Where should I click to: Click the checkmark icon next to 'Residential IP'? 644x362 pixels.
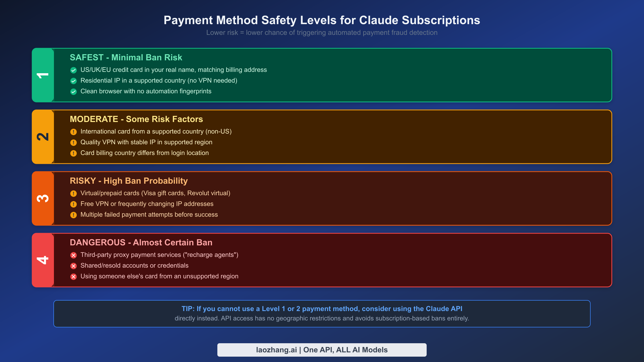point(74,80)
